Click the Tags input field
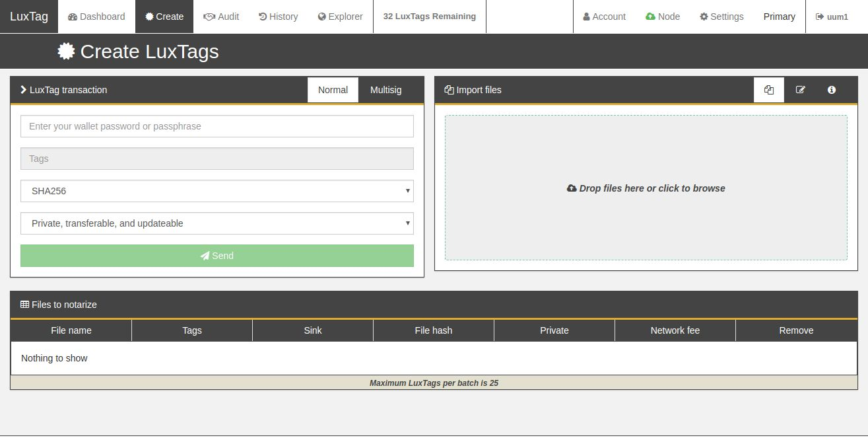This screenshot has width=868, height=448. point(217,159)
